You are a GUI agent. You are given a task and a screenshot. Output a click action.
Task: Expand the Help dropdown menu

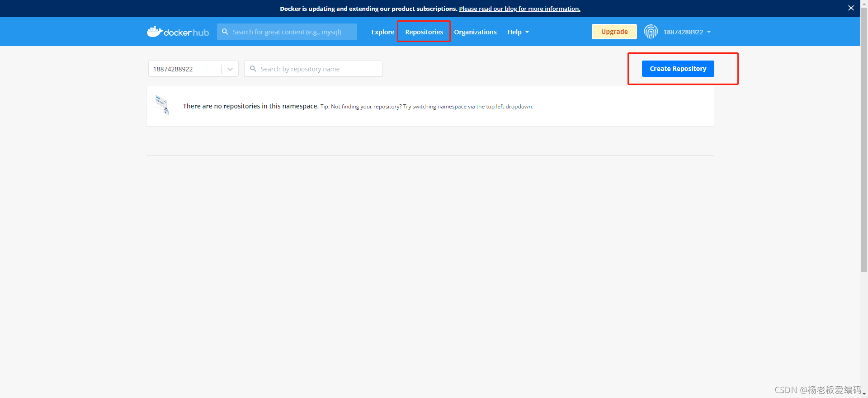(518, 32)
